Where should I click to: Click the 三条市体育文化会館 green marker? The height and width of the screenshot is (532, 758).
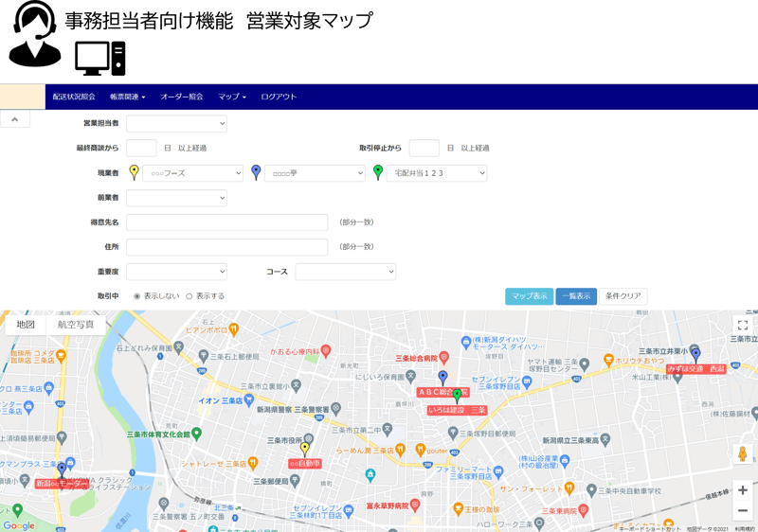pos(196,434)
